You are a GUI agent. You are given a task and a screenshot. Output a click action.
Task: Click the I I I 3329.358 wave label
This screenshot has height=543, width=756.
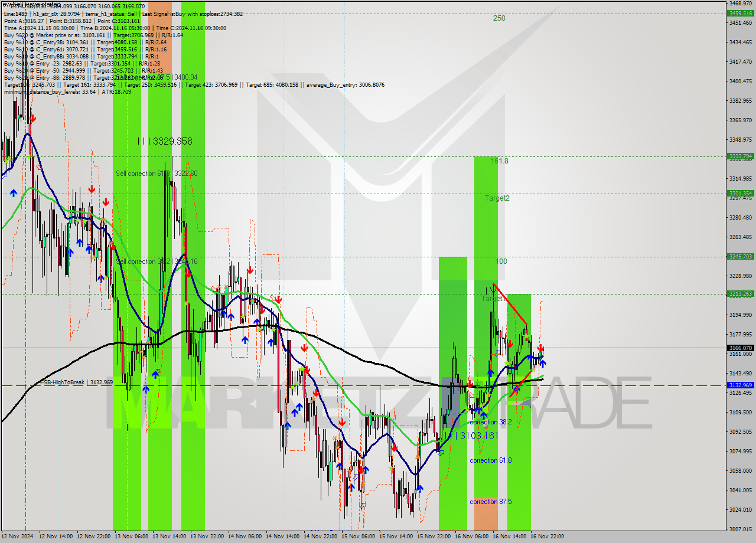[165, 141]
